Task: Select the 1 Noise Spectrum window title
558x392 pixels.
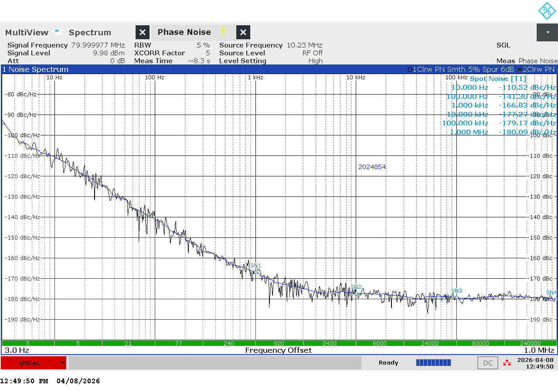Action: [35, 69]
